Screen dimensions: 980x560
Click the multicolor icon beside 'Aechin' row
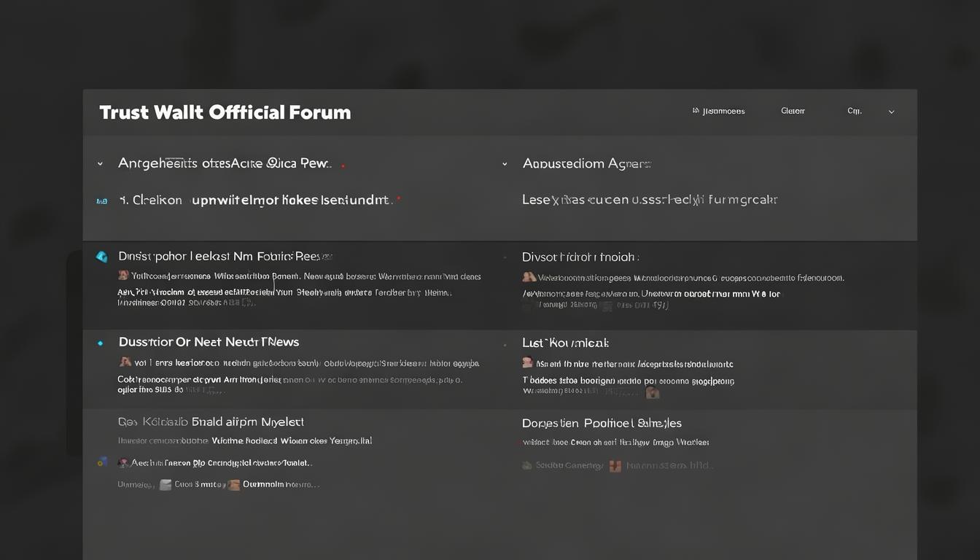102,462
